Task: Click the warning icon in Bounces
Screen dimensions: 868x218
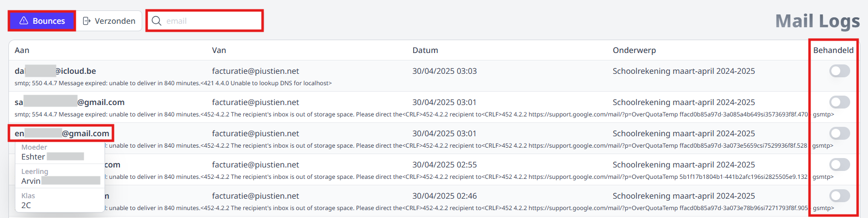Action: (x=24, y=21)
